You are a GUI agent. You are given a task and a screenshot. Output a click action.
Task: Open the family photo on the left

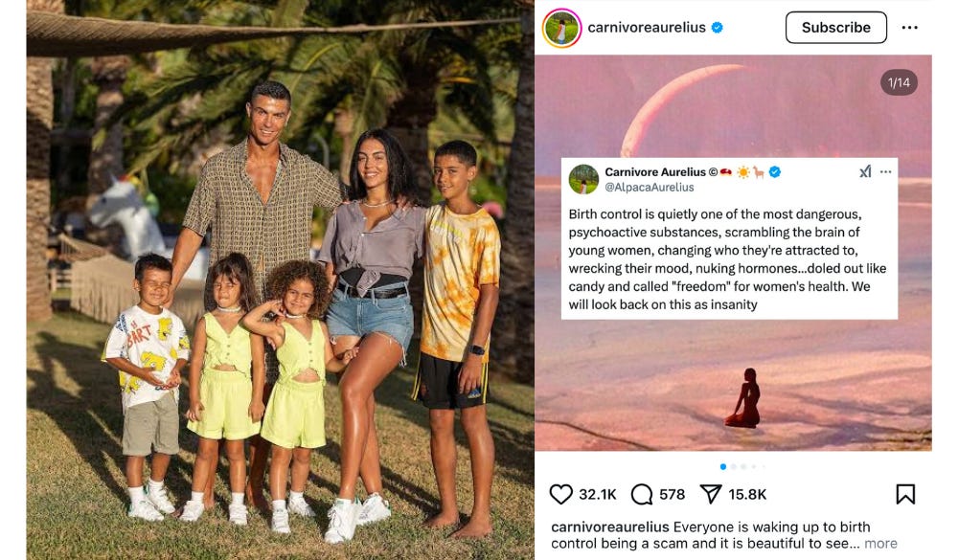point(281,280)
